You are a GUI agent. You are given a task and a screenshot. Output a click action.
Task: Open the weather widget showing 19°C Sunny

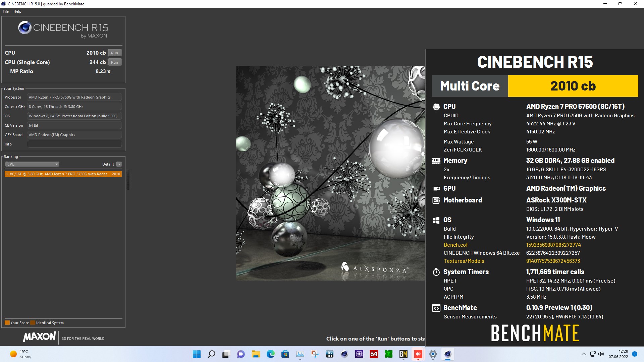tap(21, 354)
